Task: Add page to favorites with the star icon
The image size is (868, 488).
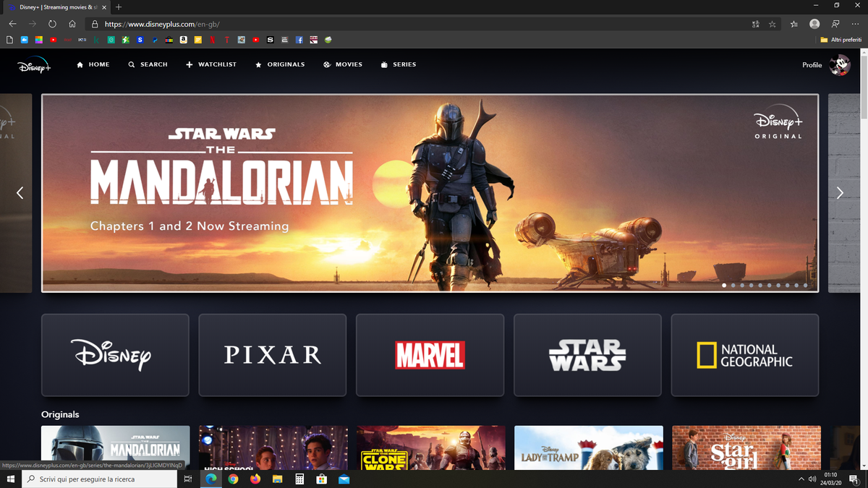Action: (x=772, y=24)
